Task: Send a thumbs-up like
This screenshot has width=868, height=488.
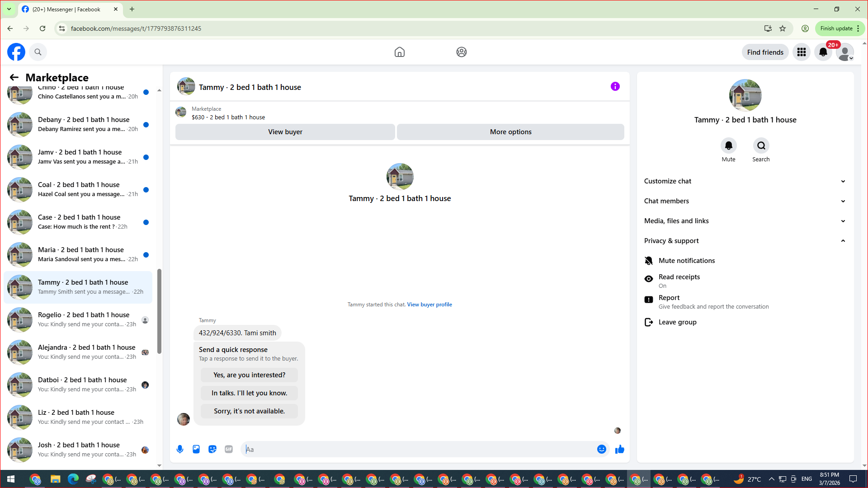Action: tap(620, 449)
